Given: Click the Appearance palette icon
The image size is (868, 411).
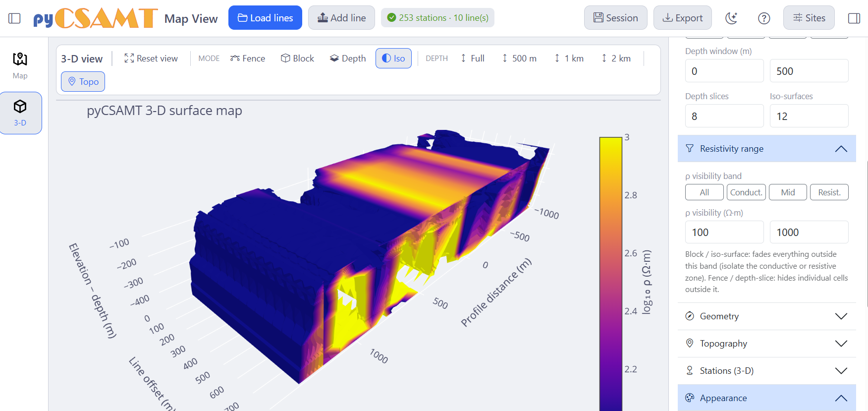Looking at the screenshot, I should pyautogui.click(x=690, y=398).
